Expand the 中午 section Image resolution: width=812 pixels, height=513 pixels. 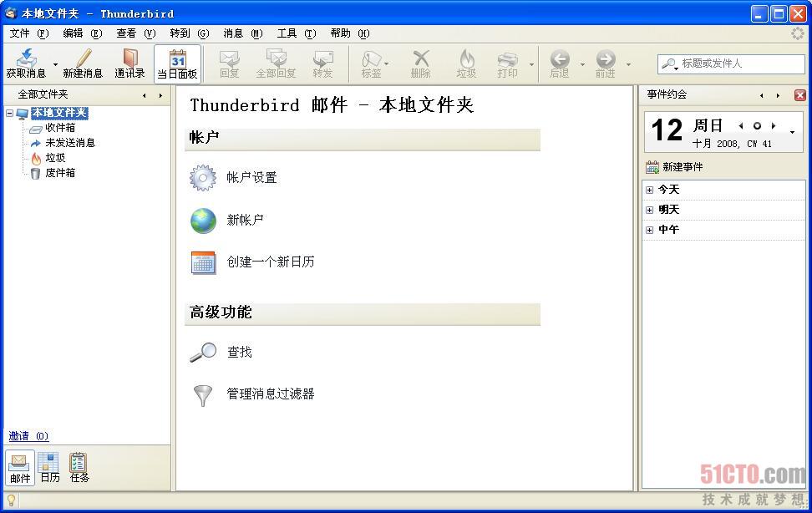(649, 230)
